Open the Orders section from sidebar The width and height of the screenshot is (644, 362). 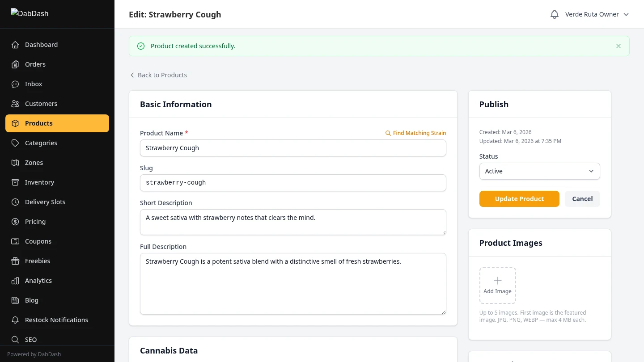[35, 64]
